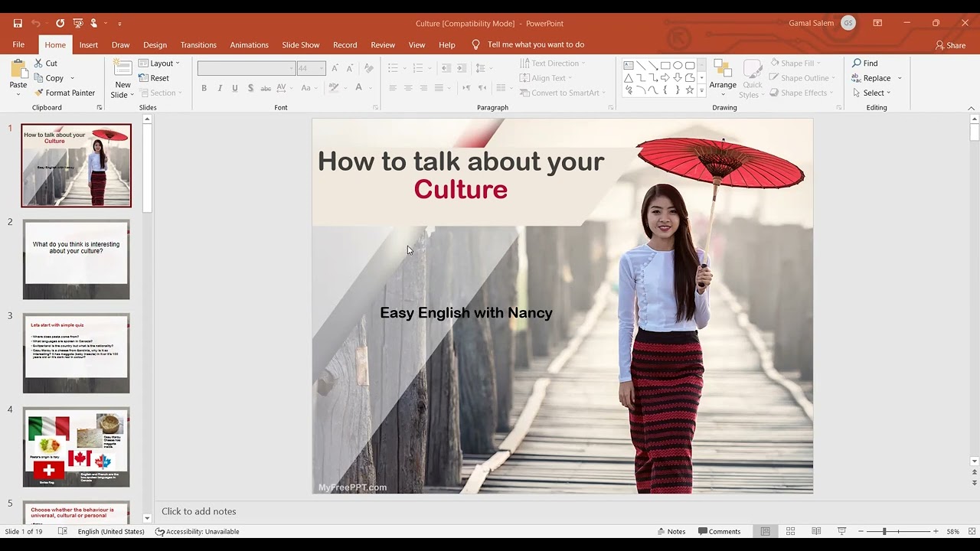Click English (United States) language indicator
This screenshot has height=551, width=980.
[111, 531]
